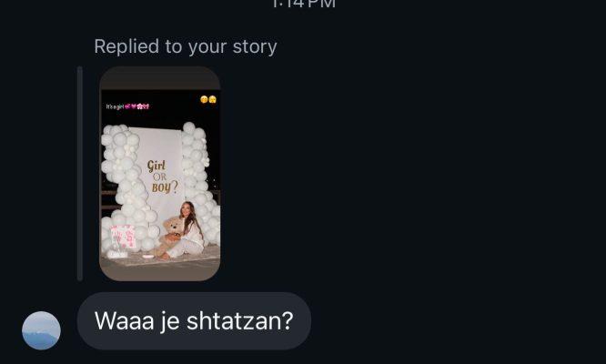The width and height of the screenshot is (606, 364).
Task: Click the word "OR" on the sign
Action: click(x=159, y=177)
